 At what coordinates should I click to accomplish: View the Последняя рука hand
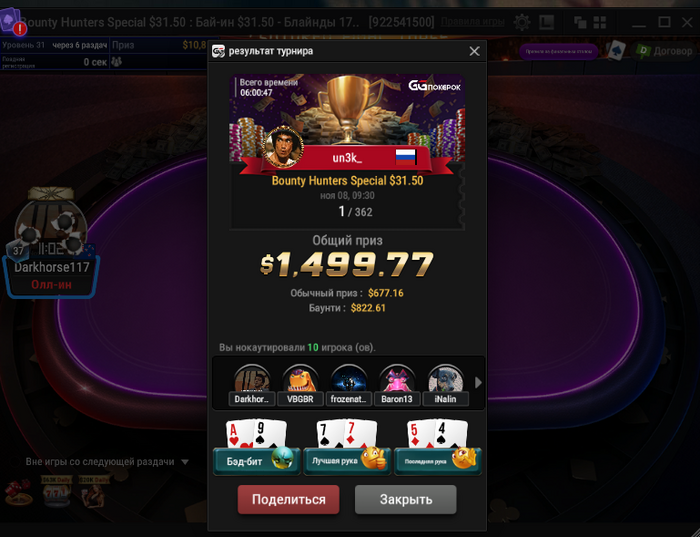[438, 447]
